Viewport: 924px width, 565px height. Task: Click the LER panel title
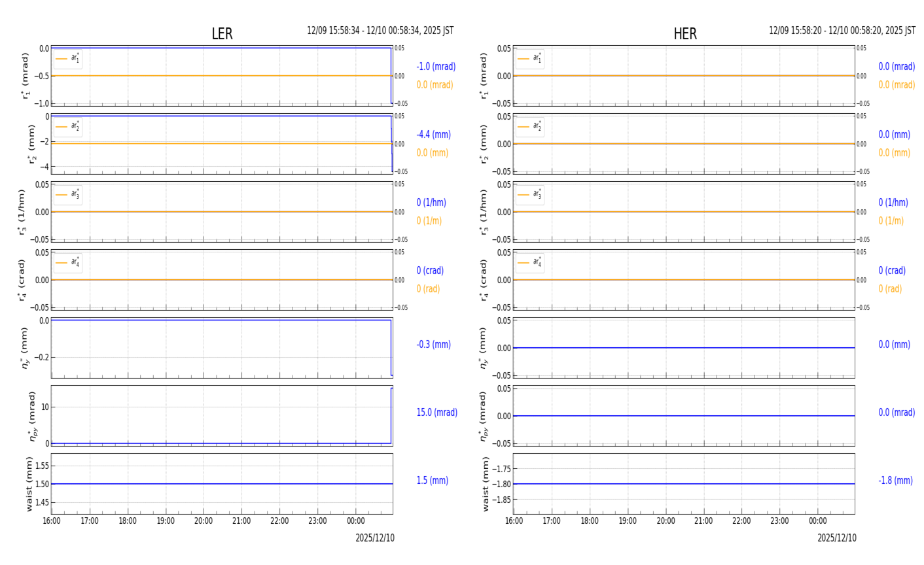click(x=222, y=34)
